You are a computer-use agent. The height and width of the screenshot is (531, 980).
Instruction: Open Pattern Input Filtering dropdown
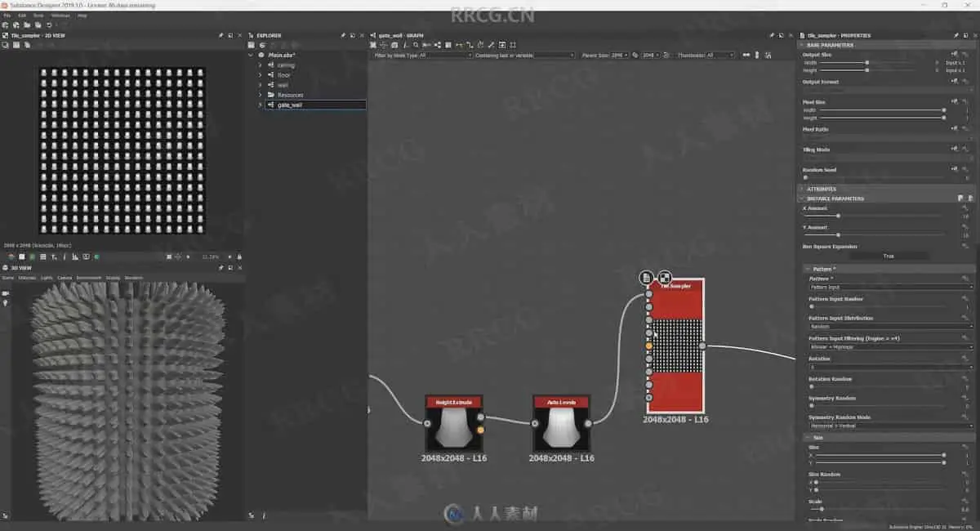tap(891, 346)
